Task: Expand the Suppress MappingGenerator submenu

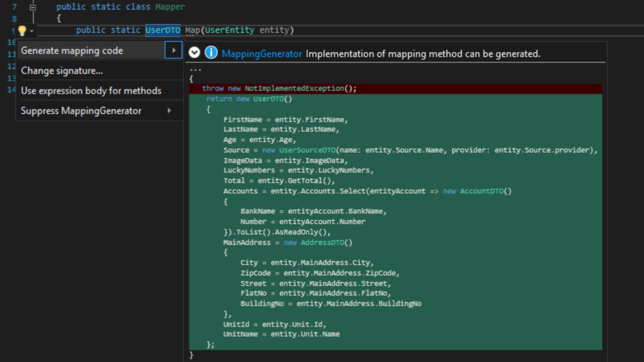Action: point(169,111)
